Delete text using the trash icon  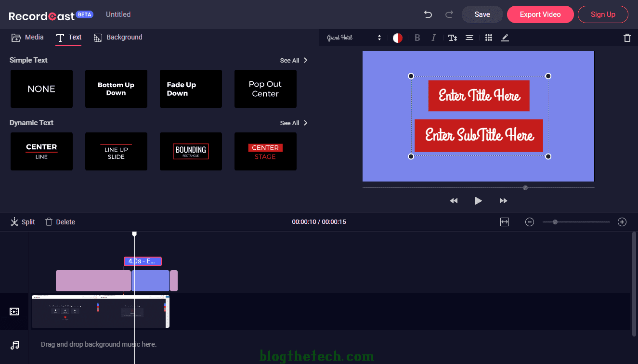pos(627,38)
